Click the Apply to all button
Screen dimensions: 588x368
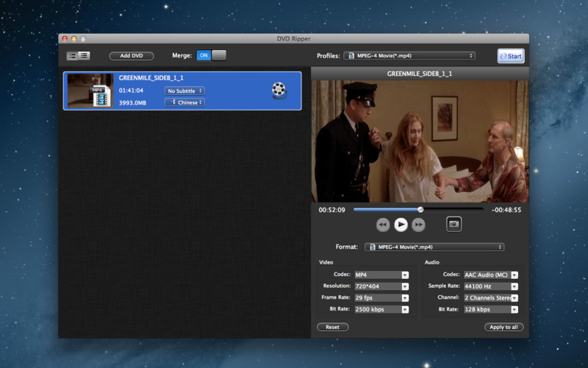[x=503, y=327]
